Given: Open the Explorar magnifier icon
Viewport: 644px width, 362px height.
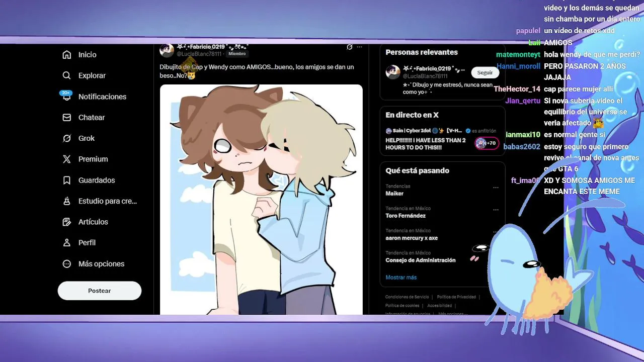Looking at the screenshot, I should click(66, 75).
